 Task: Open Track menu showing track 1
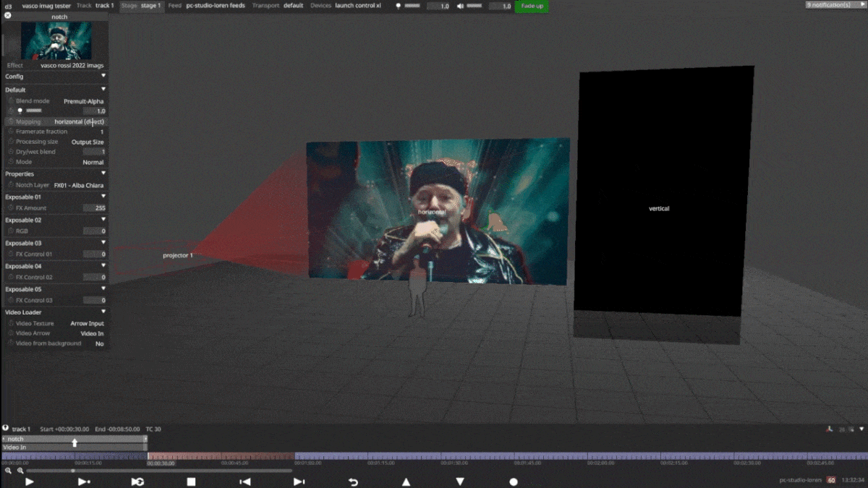click(x=95, y=5)
